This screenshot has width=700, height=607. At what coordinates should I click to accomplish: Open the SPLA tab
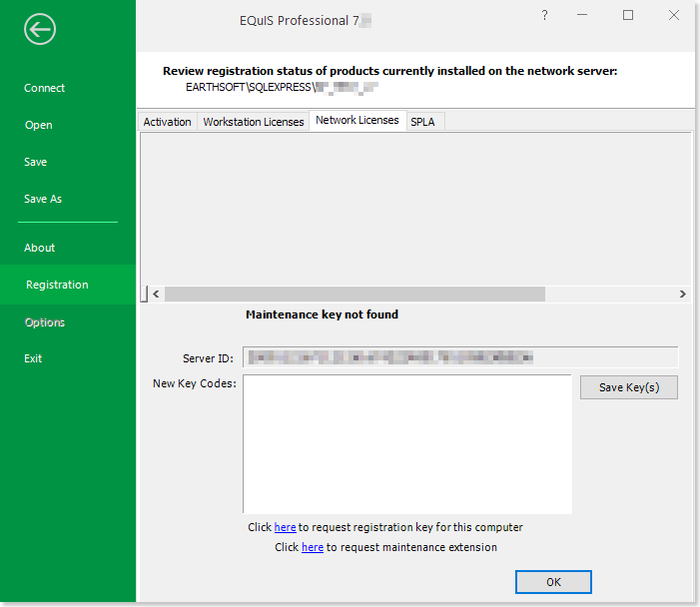click(422, 122)
